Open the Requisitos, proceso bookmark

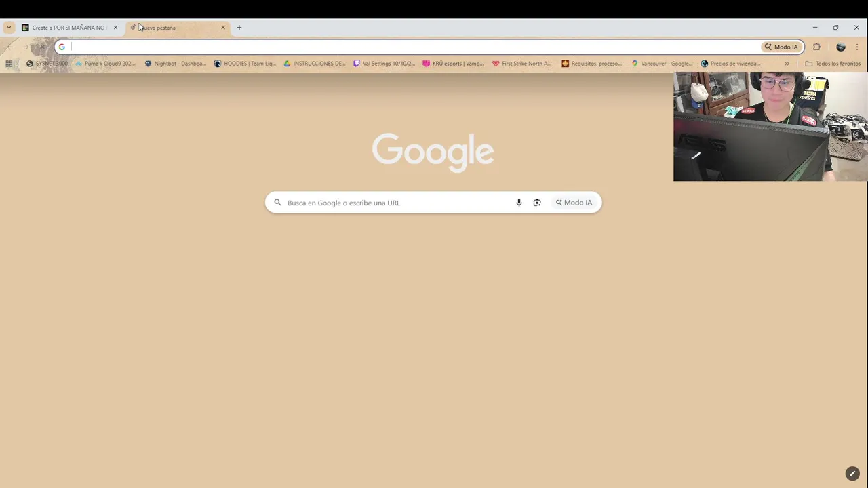coord(592,64)
